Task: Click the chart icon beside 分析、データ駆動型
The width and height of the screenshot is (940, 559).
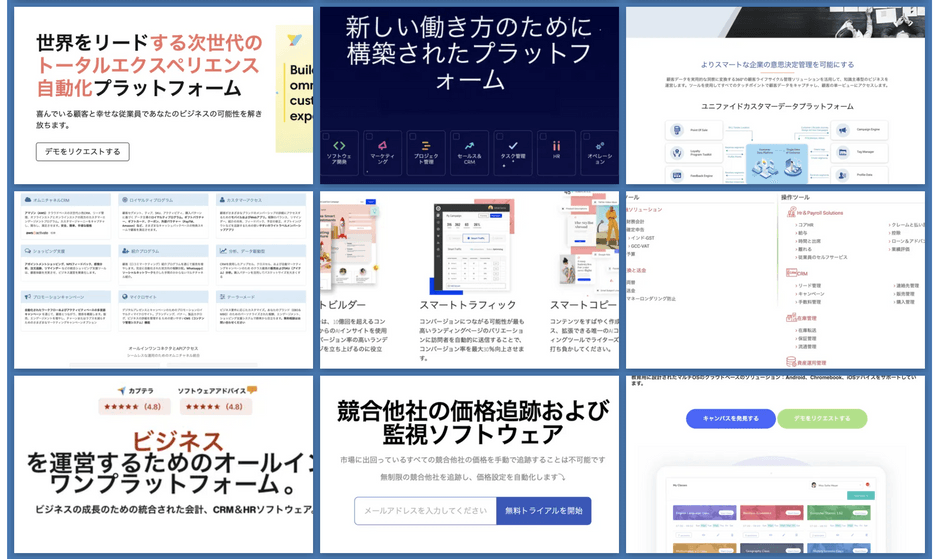Action: 222,251
